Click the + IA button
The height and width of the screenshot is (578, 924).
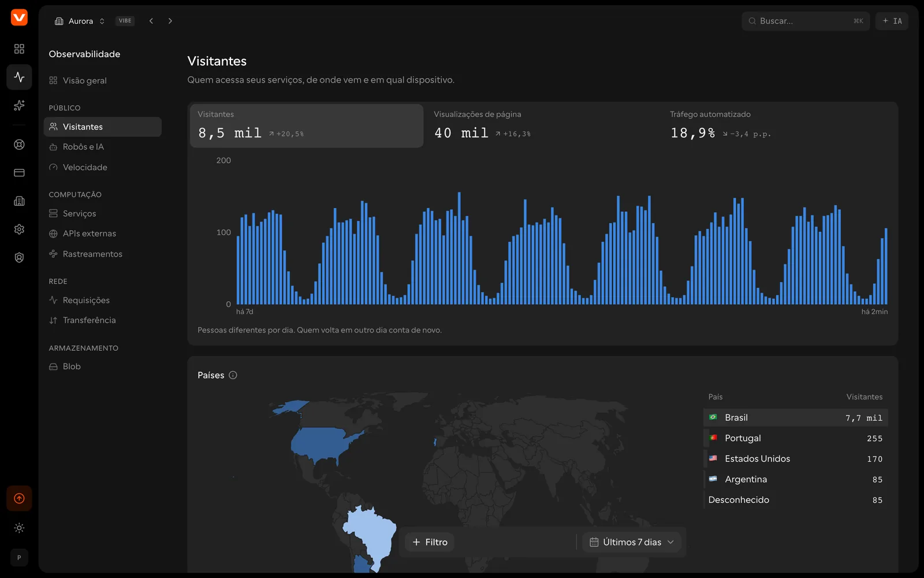click(892, 21)
